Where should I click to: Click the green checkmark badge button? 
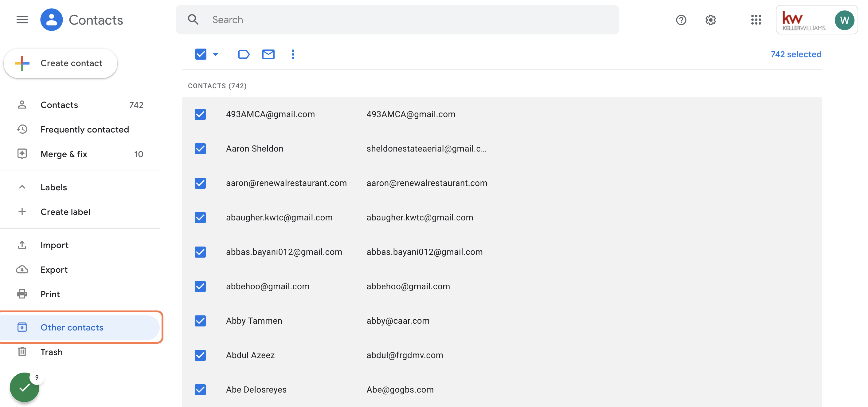tap(24, 387)
